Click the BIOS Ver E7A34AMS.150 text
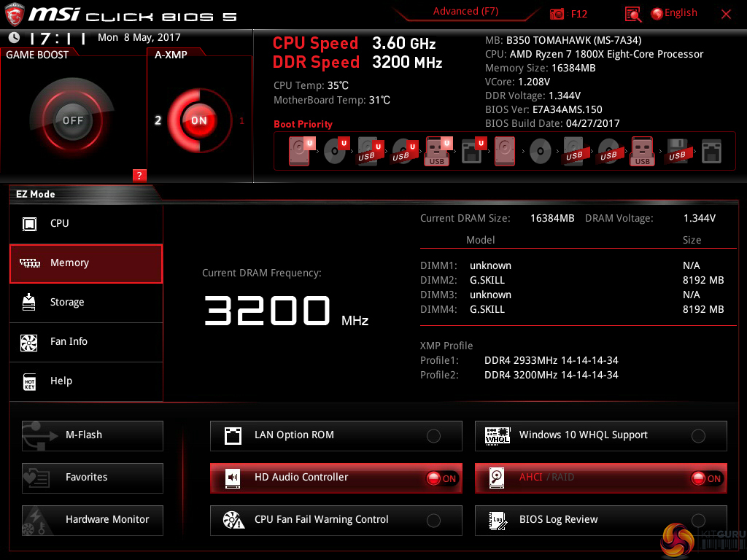The height and width of the screenshot is (560, 747). click(x=543, y=109)
